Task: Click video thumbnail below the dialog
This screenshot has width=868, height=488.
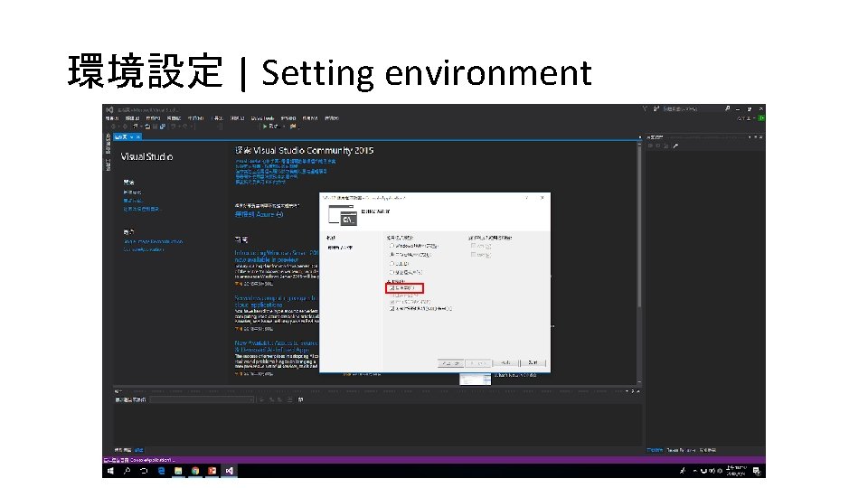Action: pos(475,379)
